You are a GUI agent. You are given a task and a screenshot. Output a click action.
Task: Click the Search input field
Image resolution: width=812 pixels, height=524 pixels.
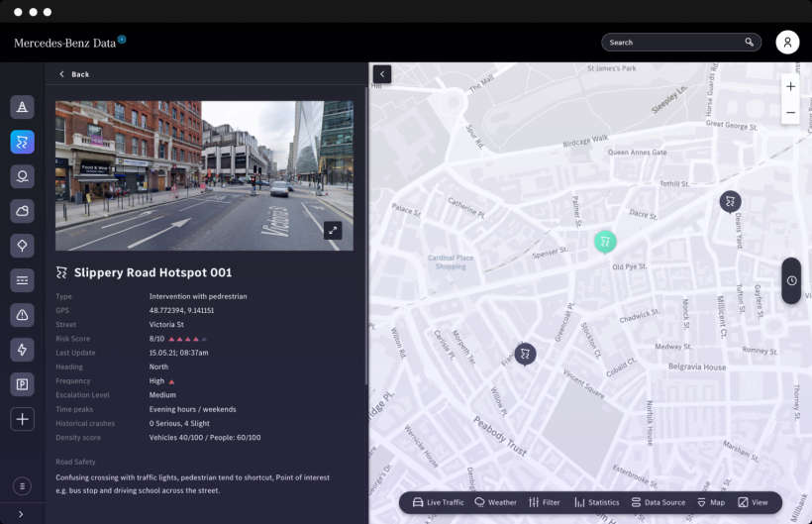point(681,43)
